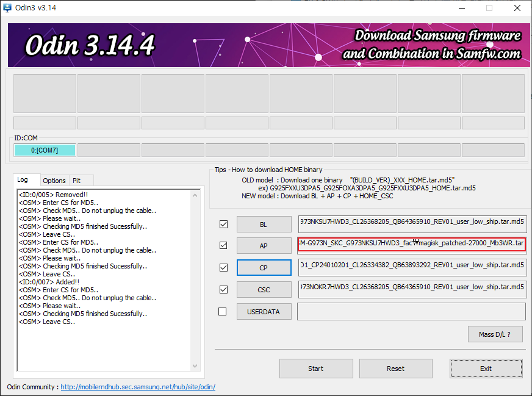Click the Odin3 app icon in title bar

click(x=7, y=7)
